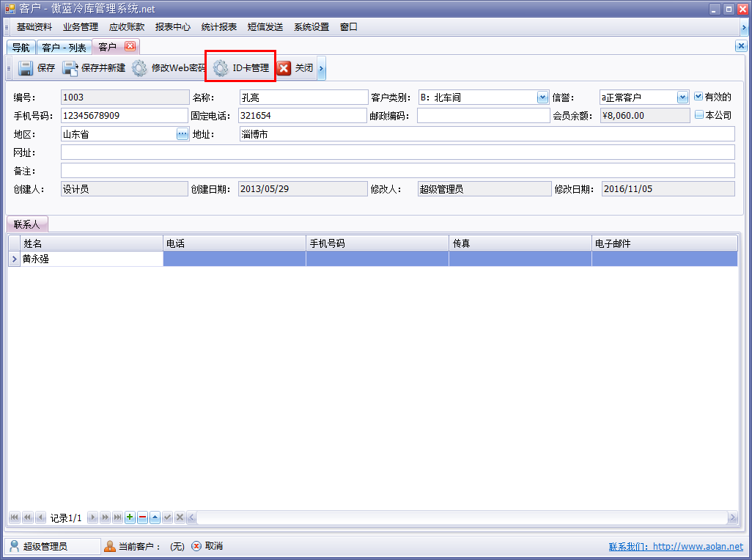Open the 修改Web密码 gear icon
752x560 pixels.
coord(139,69)
